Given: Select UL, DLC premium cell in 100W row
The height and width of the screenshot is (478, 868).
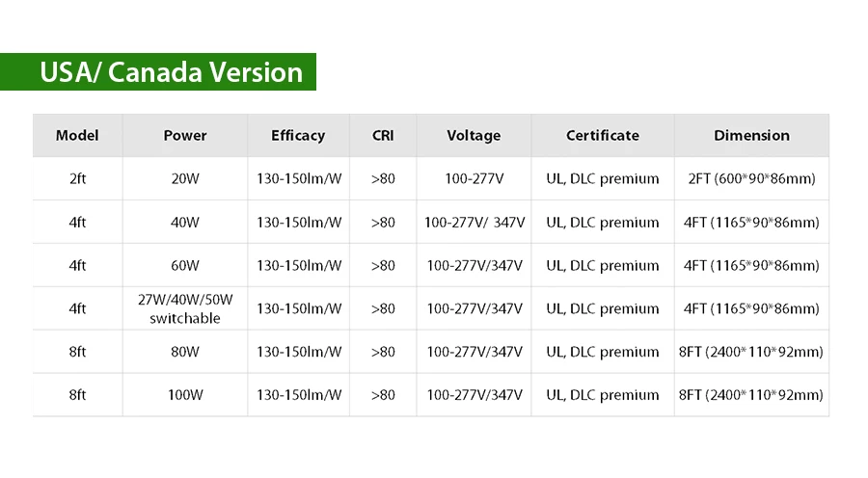Looking at the screenshot, I should (603, 395).
